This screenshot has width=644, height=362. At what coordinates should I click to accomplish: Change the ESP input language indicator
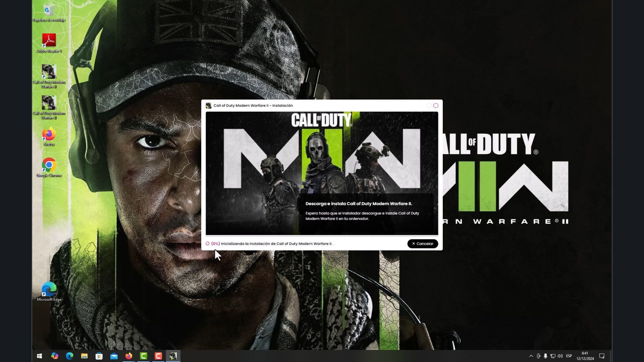569,356
